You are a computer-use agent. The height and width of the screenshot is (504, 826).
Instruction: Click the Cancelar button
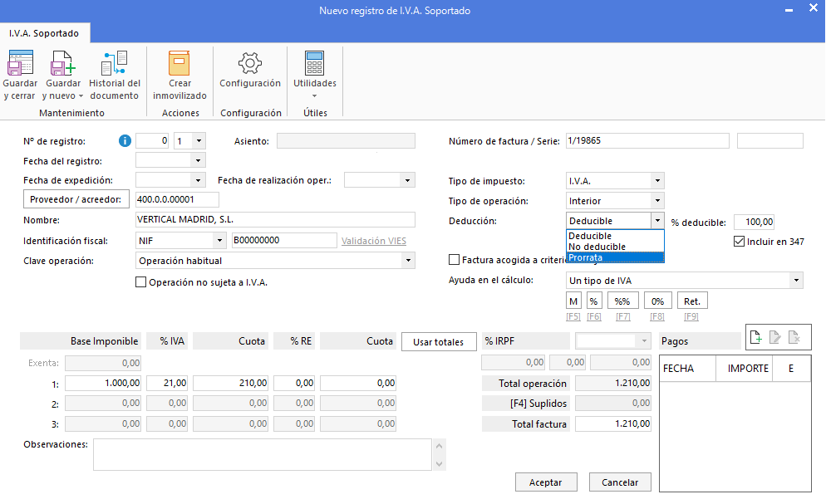click(620, 482)
